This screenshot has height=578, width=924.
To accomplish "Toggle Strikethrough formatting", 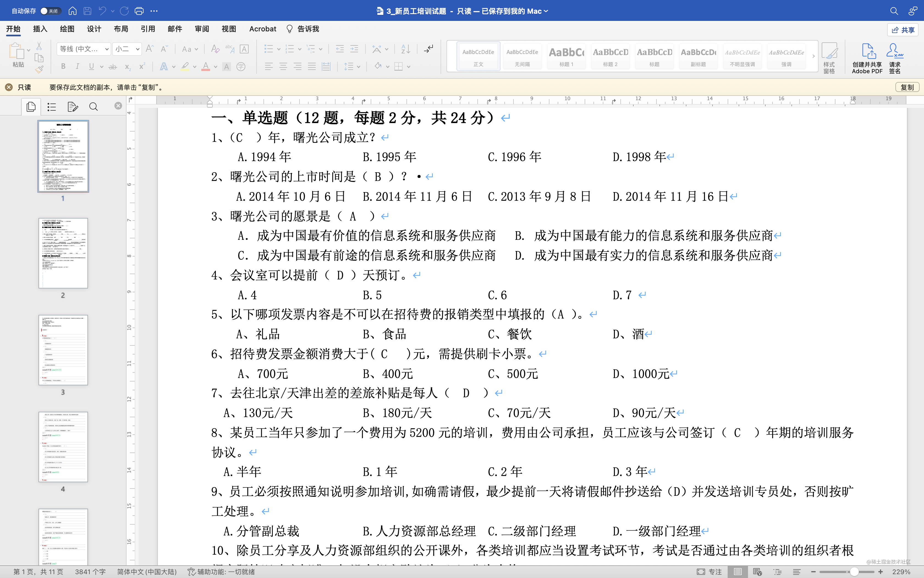I will click(x=113, y=67).
